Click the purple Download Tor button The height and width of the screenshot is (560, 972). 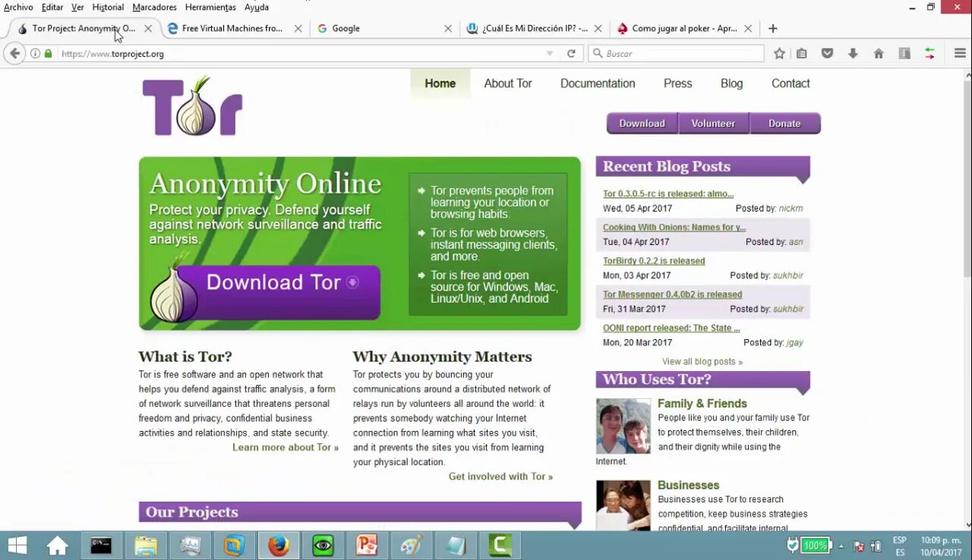point(278,292)
